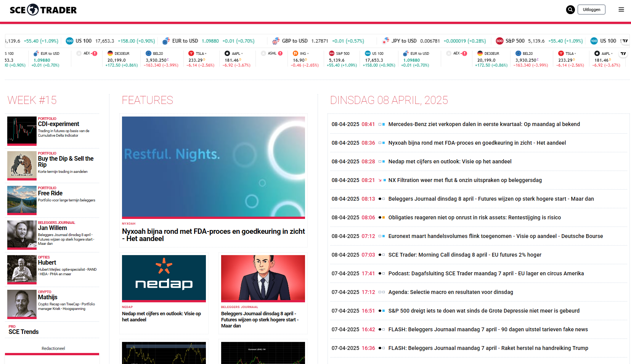Open the nedap logo feature image

164,279
